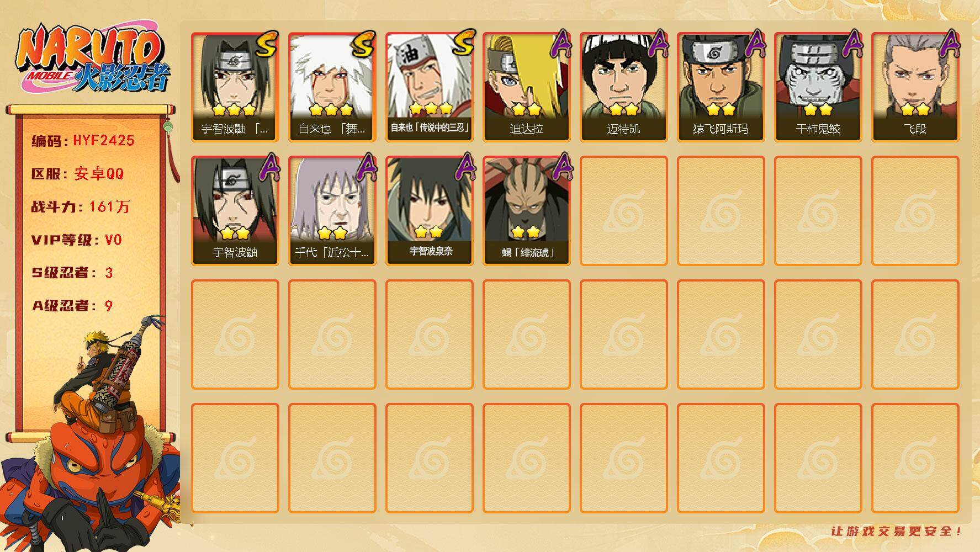The width and height of the screenshot is (980, 552).
Task: Click the 战斗力 161万 line
Action: [x=81, y=207]
